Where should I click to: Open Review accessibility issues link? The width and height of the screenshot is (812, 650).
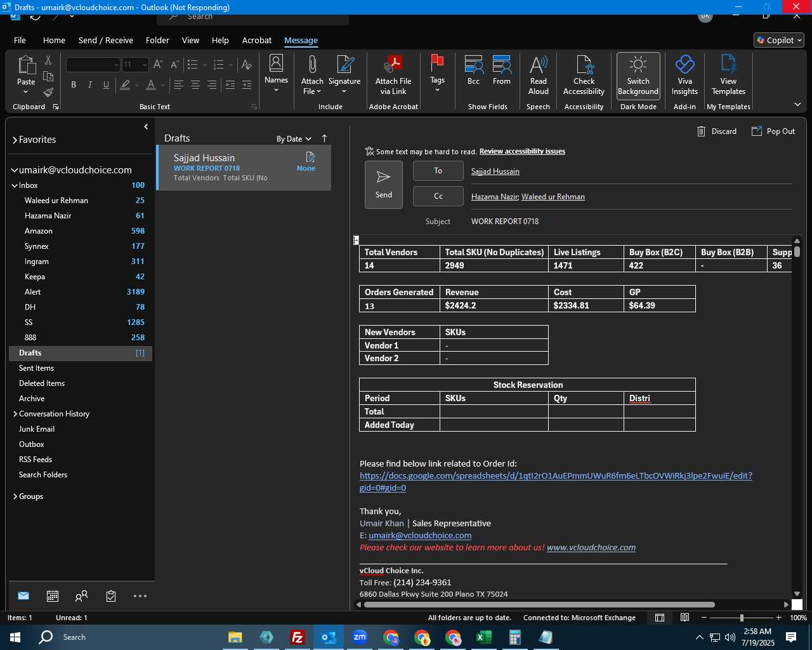pos(522,152)
